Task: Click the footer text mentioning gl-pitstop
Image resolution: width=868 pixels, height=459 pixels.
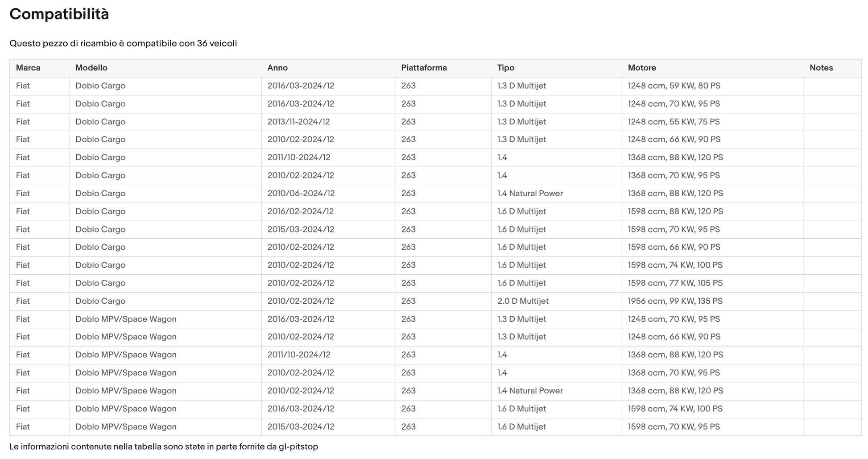Action: [164, 447]
